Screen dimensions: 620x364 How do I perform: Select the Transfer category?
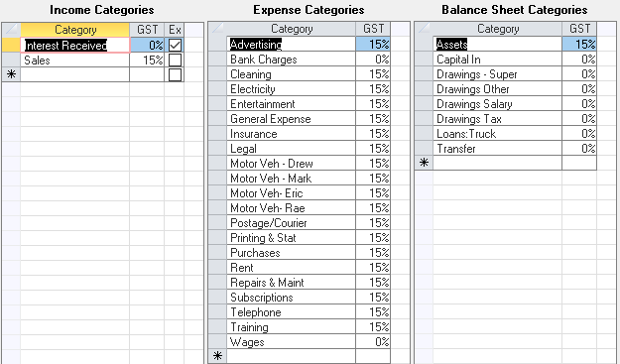(498, 149)
